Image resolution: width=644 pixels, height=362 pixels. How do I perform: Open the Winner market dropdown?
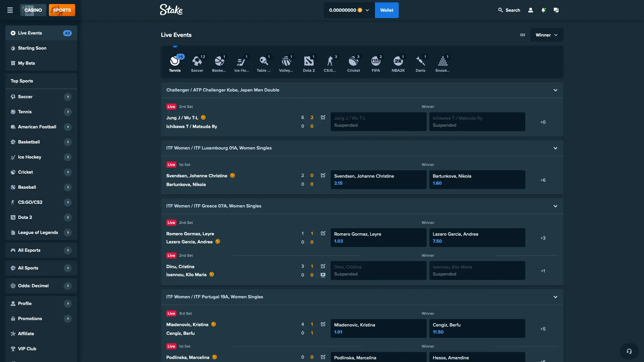(546, 35)
